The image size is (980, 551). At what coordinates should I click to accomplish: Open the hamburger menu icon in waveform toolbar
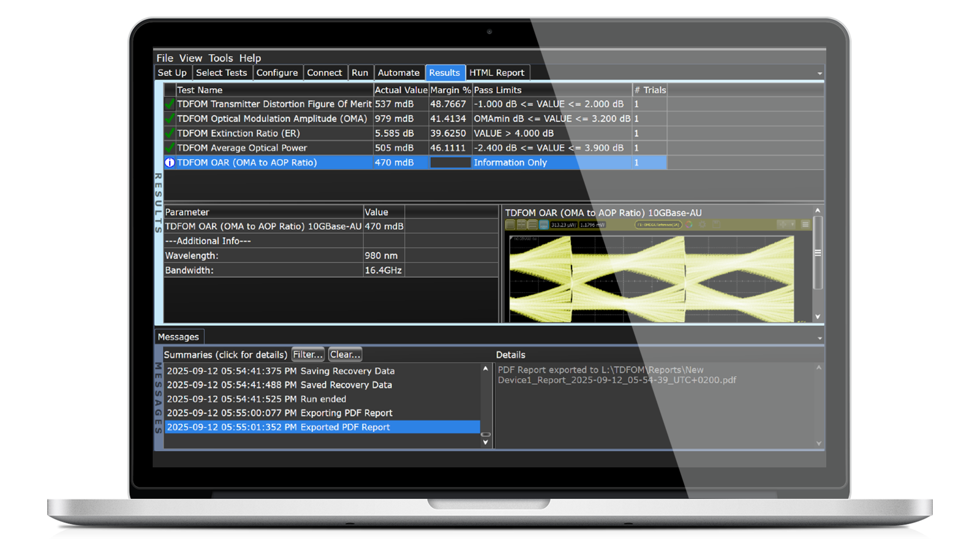(805, 225)
